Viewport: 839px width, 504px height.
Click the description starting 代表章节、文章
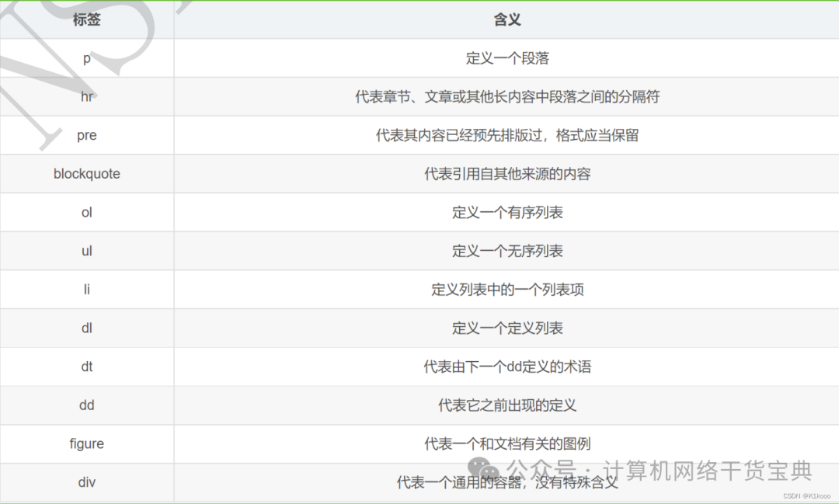(507, 97)
